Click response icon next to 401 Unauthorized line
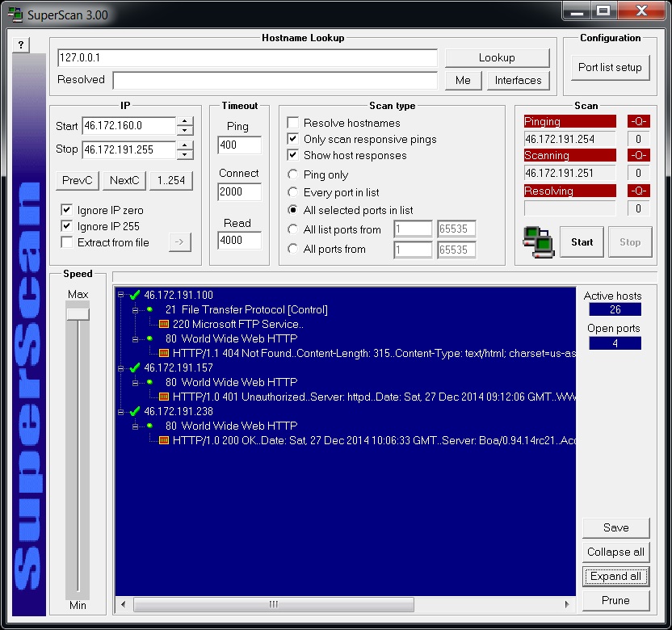672x630 pixels. click(x=164, y=397)
